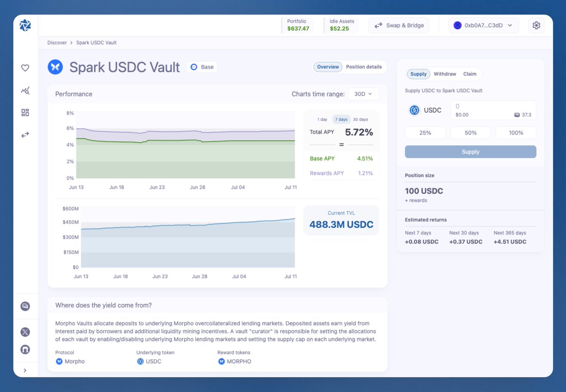Select the 7 days APY period
This screenshot has width=566, height=392.
(341, 119)
